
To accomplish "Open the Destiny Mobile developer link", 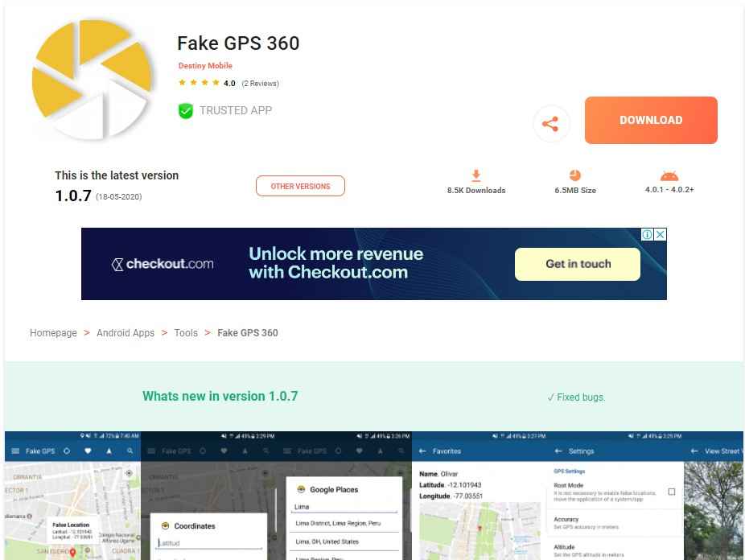I will 205,65.
